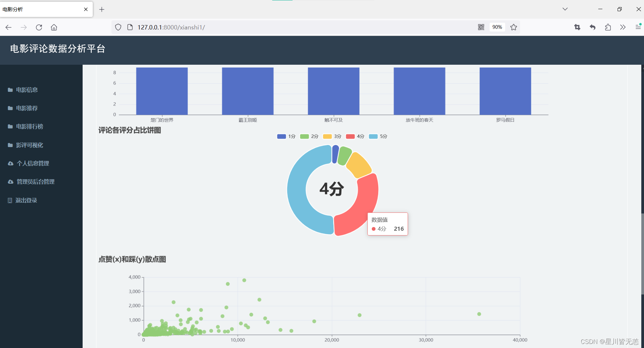Click the 90% zoom level indicator

click(497, 27)
